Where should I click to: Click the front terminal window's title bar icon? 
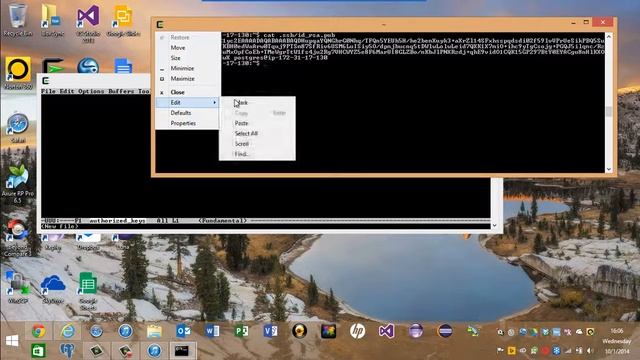coord(160,25)
